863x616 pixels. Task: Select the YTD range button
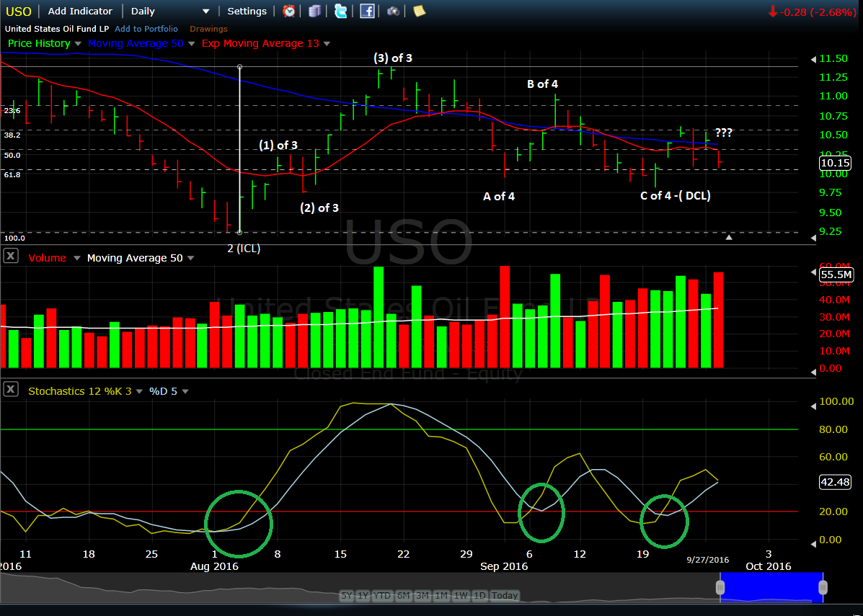383,596
